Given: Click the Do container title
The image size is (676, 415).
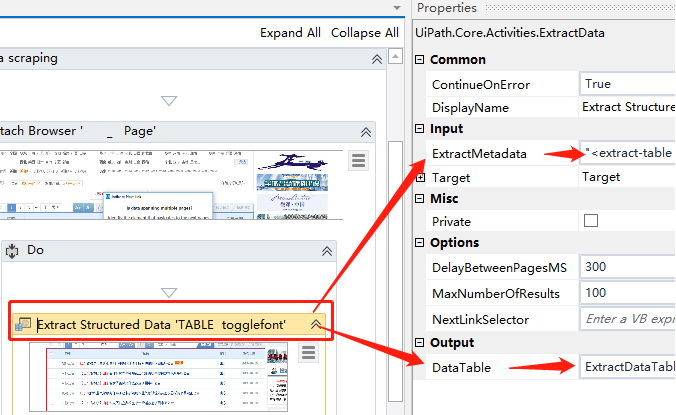Looking at the screenshot, I should [35, 250].
